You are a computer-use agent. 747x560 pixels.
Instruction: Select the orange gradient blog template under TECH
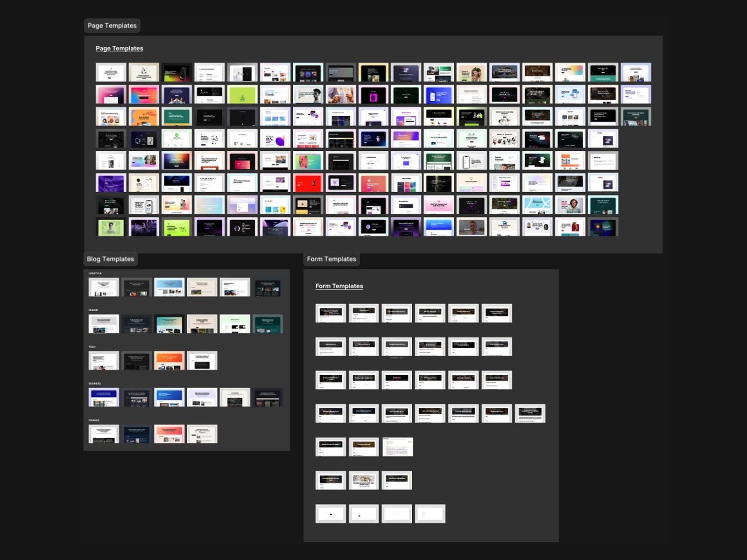(x=169, y=359)
